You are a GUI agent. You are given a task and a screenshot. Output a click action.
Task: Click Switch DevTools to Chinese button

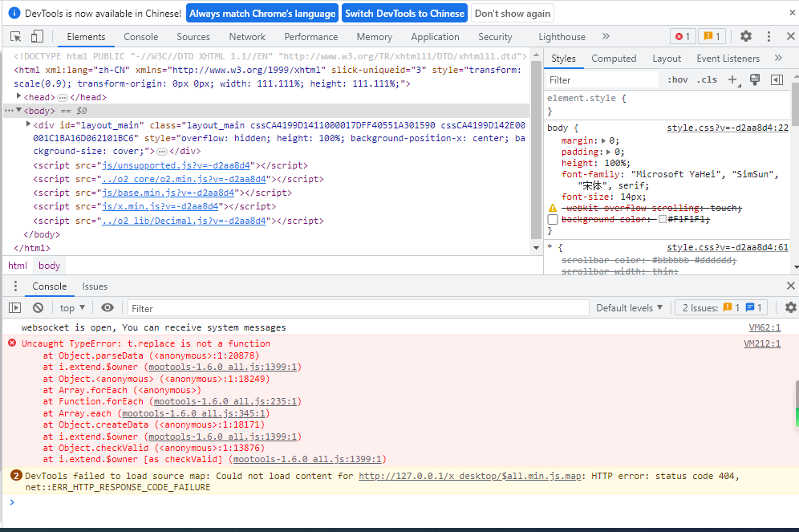(404, 13)
